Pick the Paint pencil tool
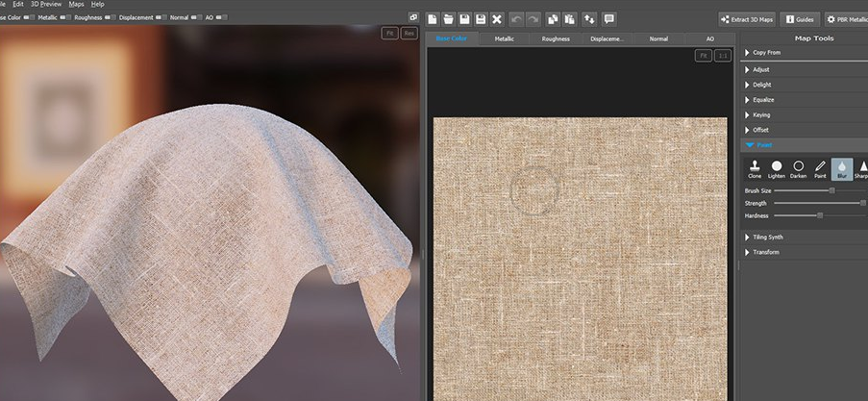 820,169
